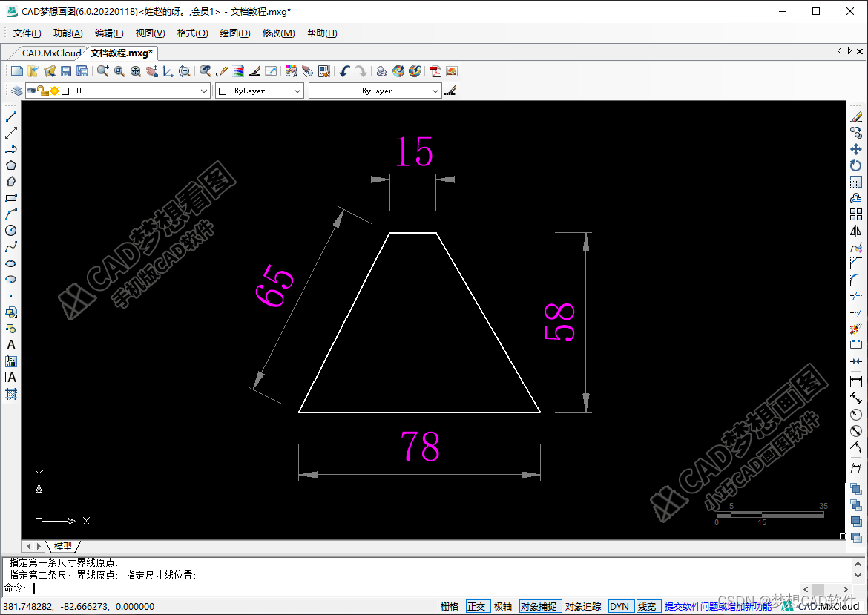Click the Explode tool icon

856,329
